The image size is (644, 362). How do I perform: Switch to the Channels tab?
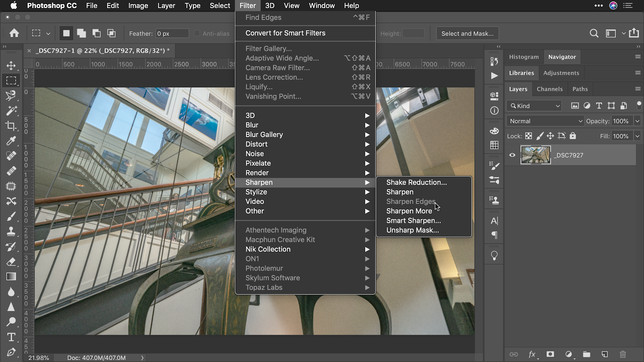(549, 89)
